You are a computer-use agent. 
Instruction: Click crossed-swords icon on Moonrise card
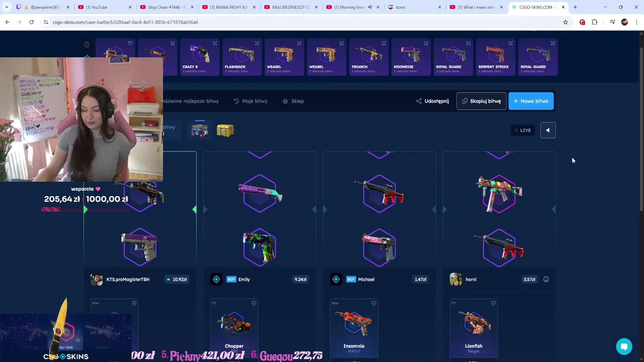click(426, 43)
